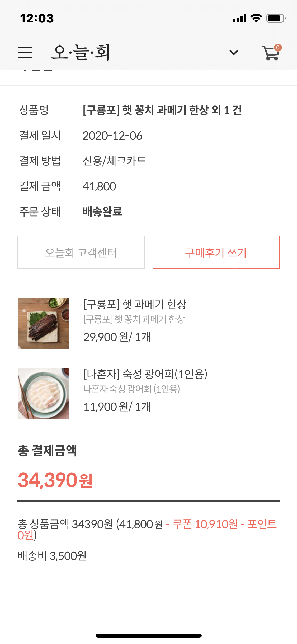Tap the 배송비 3,500원 shipping fee line
The width and height of the screenshot is (297, 644).
(52, 556)
